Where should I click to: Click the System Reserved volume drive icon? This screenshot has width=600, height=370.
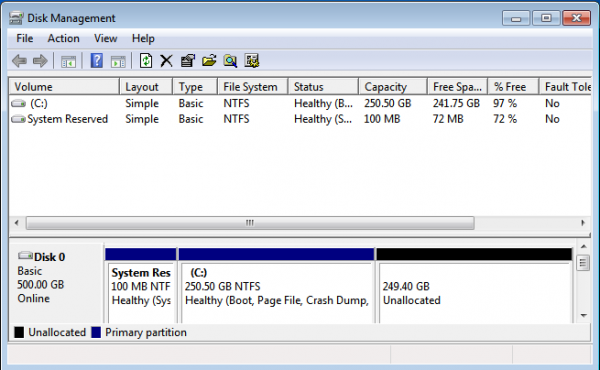tap(18, 119)
